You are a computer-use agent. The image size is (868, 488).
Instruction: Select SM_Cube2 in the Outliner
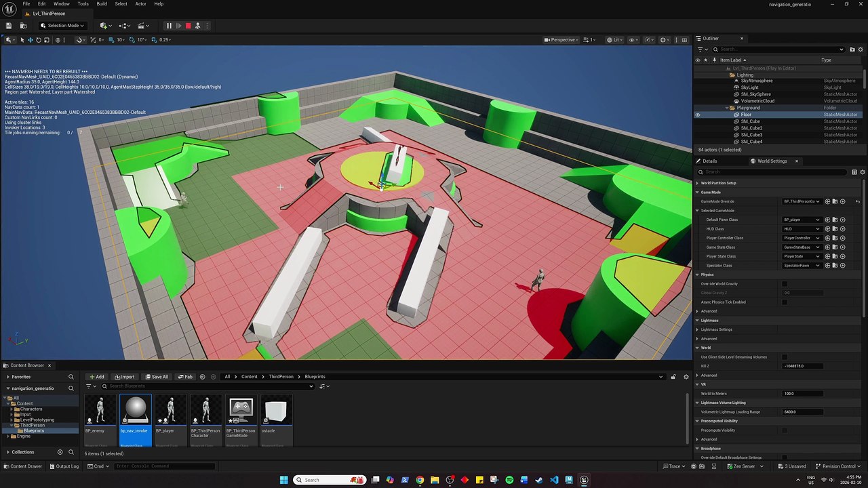point(751,128)
